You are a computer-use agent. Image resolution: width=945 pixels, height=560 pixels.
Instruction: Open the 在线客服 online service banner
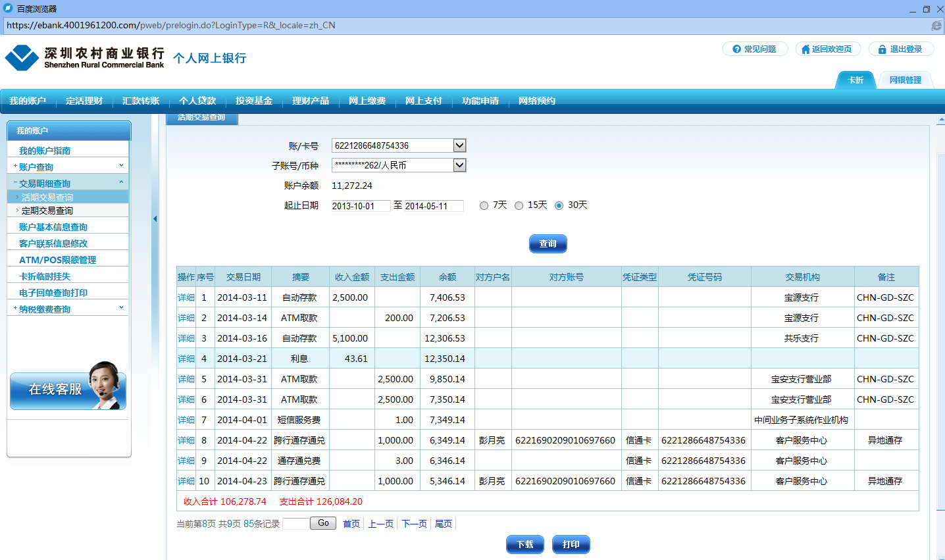68,388
